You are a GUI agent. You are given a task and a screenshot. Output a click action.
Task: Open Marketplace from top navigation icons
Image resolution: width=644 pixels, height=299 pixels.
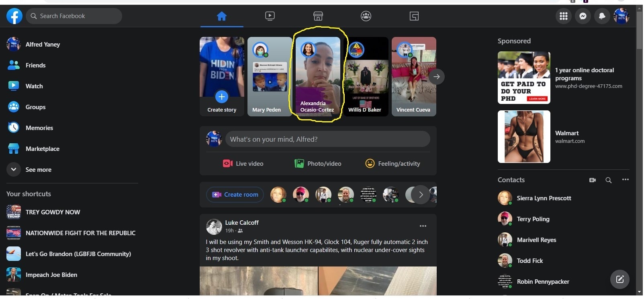click(318, 16)
